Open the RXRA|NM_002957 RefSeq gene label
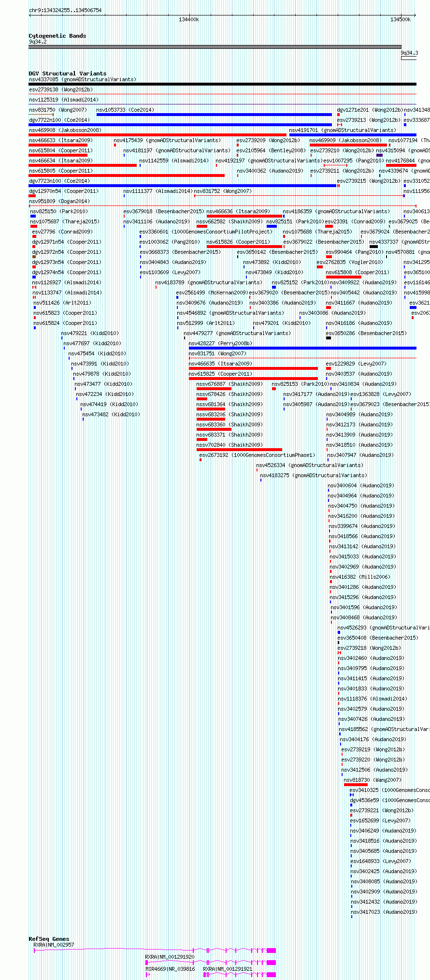The height and width of the screenshot is (980, 430). [54, 945]
